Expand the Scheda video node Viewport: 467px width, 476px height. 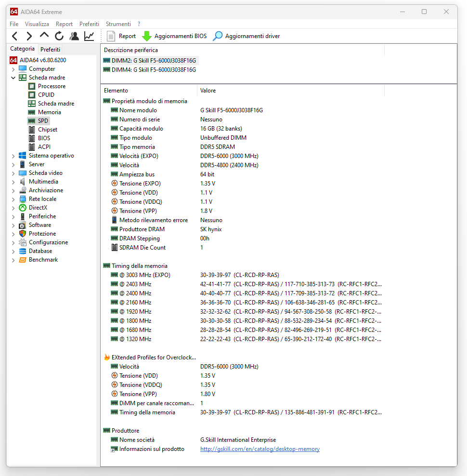[x=13, y=173]
